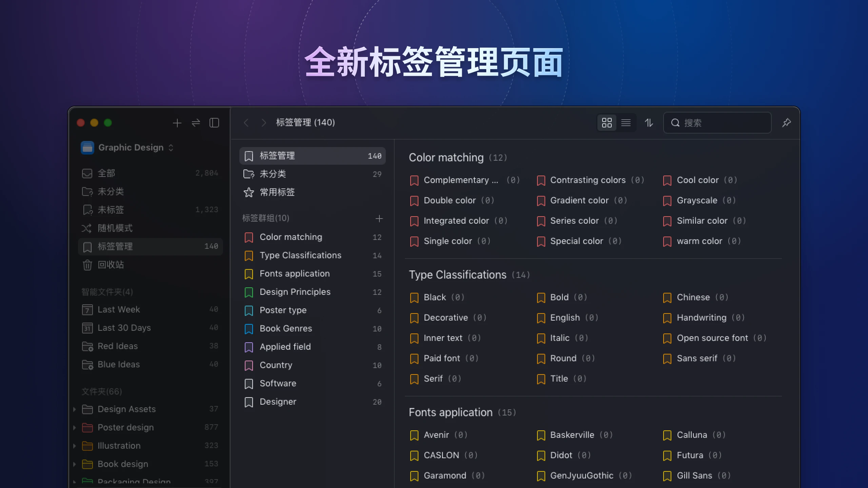Select the Design Principles tag group
The width and height of the screenshot is (868, 488).
pyautogui.click(x=312, y=292)
